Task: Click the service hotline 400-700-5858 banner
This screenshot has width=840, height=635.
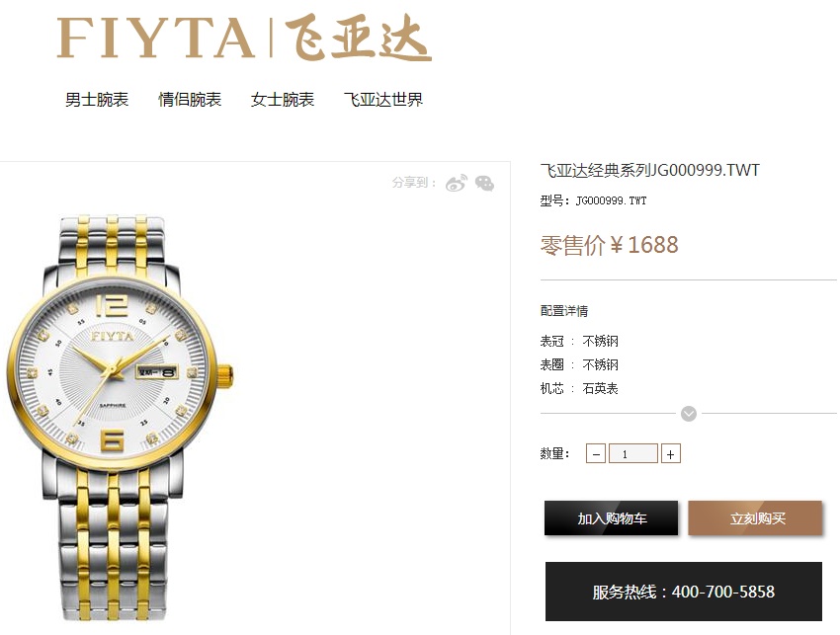Action: point(684,592)
